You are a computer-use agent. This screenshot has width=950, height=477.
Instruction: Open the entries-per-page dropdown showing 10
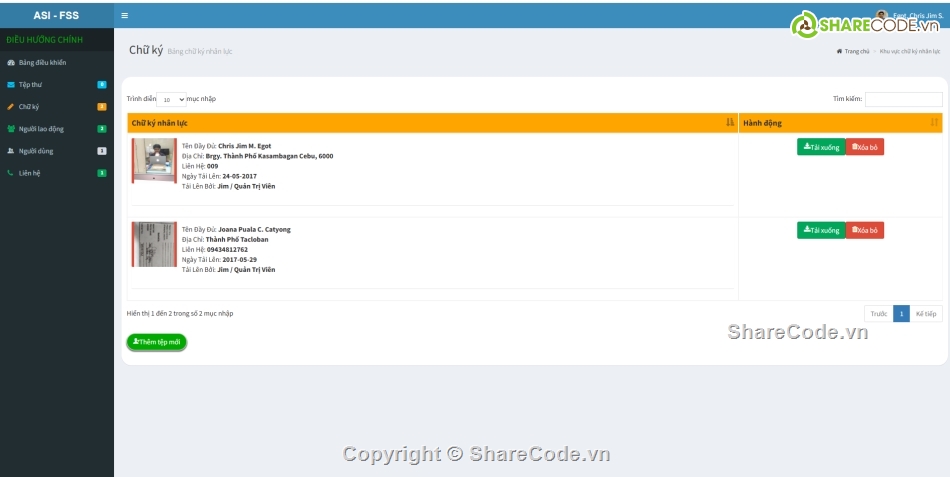click(x=171, y=99)
